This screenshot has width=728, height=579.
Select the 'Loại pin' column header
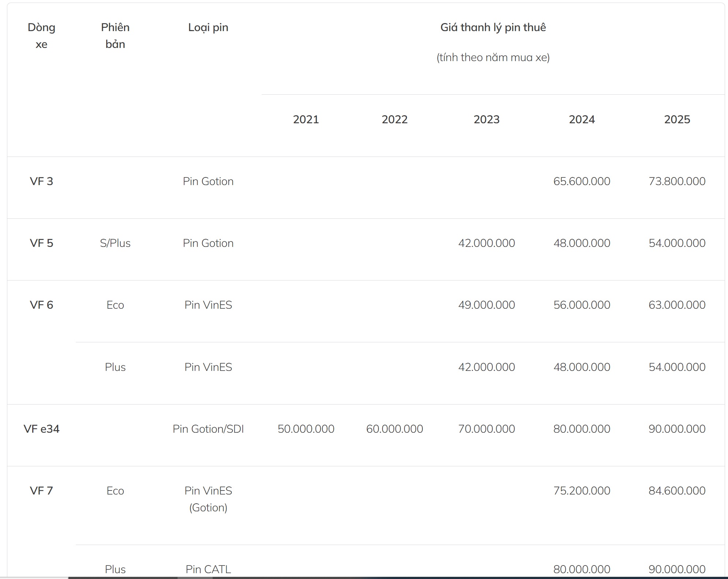pyautogui.click(x=208, y=27)
